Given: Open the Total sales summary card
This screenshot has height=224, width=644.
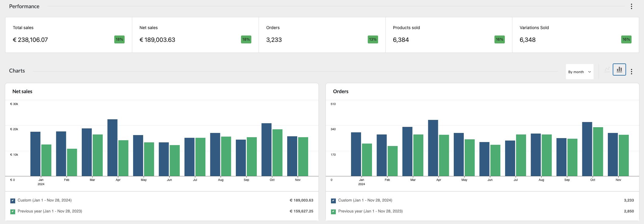Looking at the screenshot, I should 69,35.
